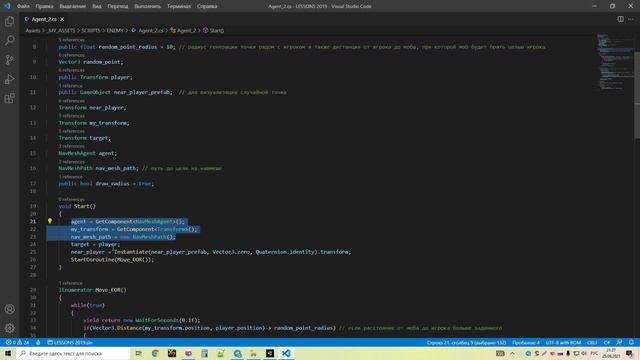640x360 pixels.
Task: Click the line and column indicator
Action: tap(467, 342)
